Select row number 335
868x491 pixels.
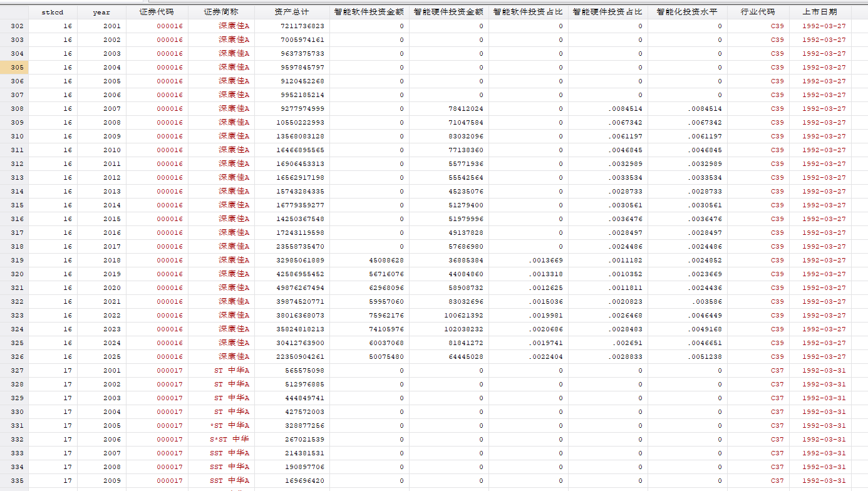pyautogui.click(x=14, y=480)
